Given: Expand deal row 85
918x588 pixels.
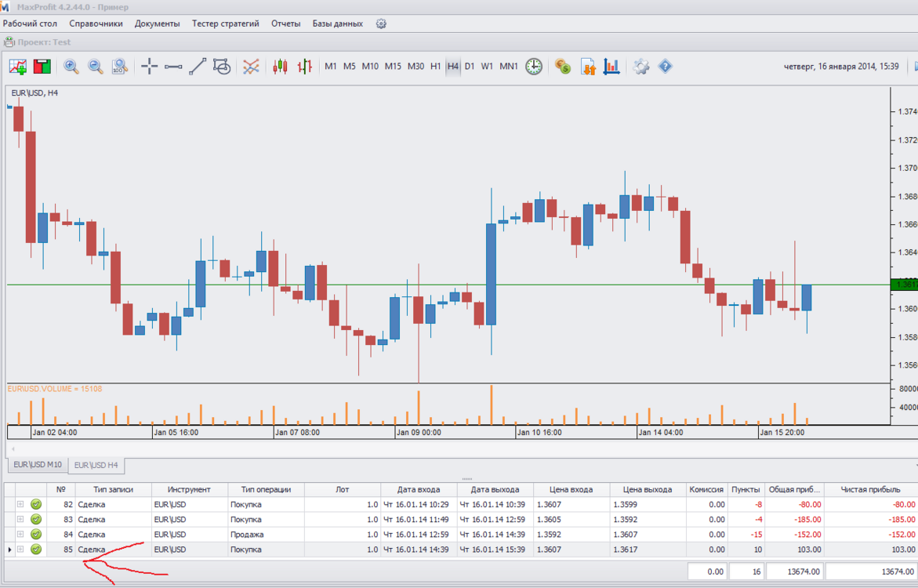Looking at the screenshot, I should click(x=20, y=550).
